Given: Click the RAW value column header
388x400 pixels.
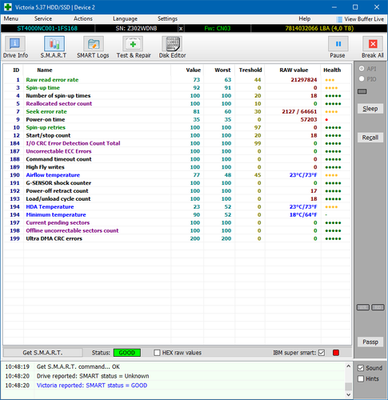Looking at the screenshot, I should coord(294,70).
